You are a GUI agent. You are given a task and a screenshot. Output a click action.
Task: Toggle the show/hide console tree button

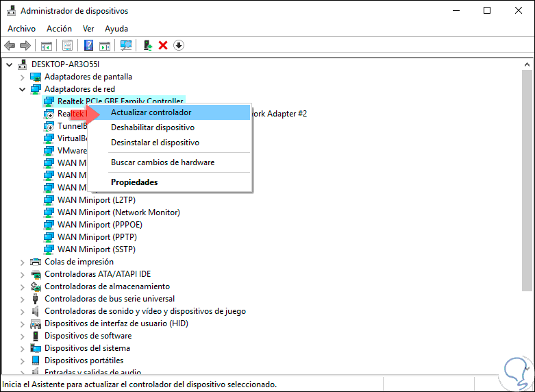pos(47,45)
